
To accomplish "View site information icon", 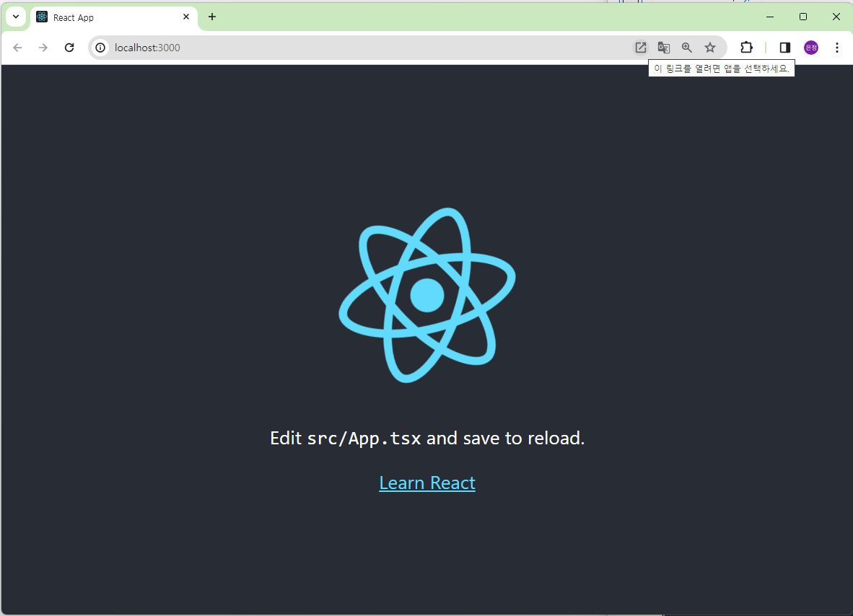I will pos(100,48).
